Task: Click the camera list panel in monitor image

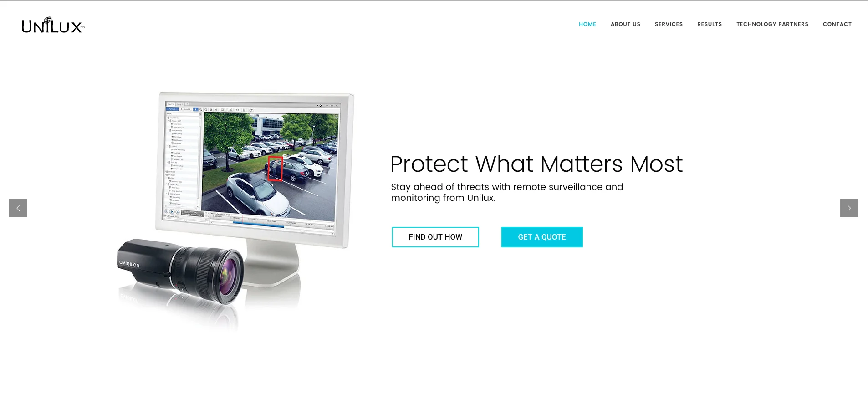Action: (x=184, y=159)
